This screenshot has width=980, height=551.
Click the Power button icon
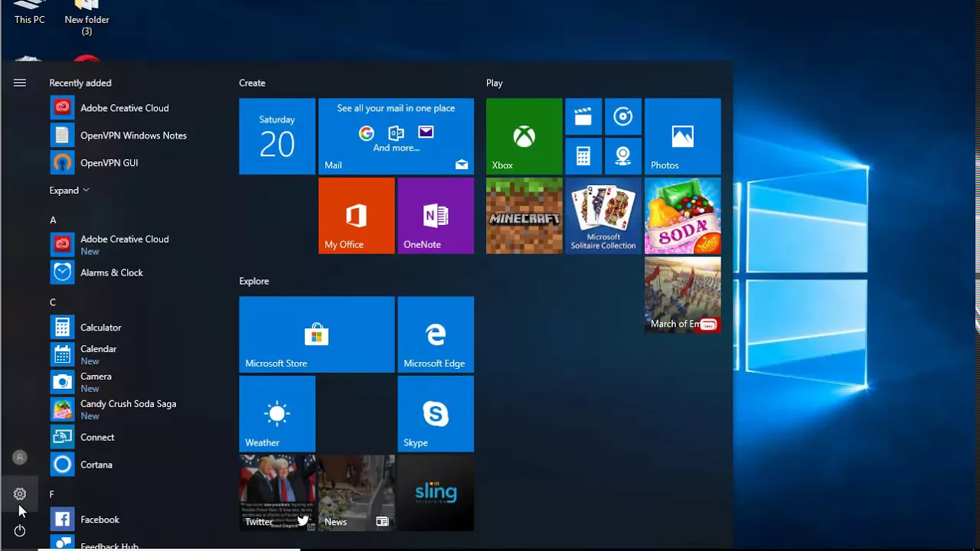[x=20, y=530]
